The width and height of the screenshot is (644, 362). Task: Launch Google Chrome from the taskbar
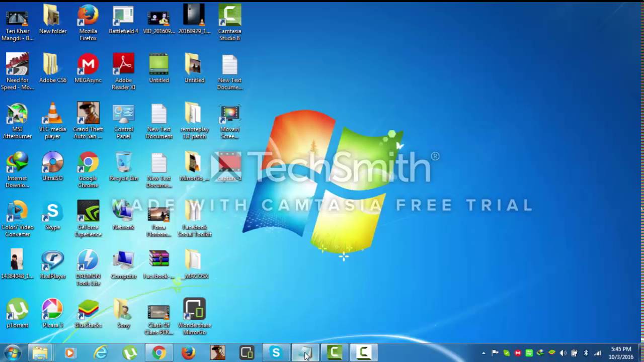coord(159,352)
